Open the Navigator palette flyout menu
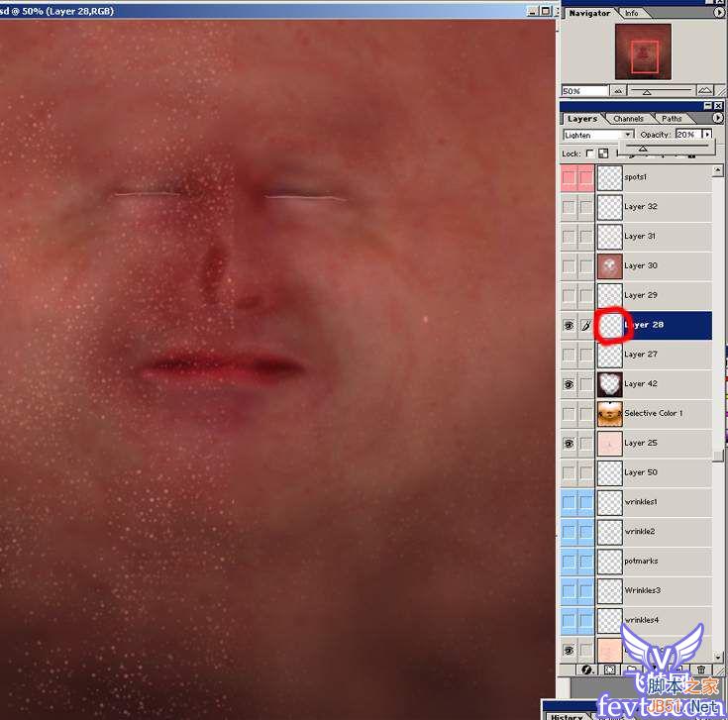 click(x=719, y=13)
